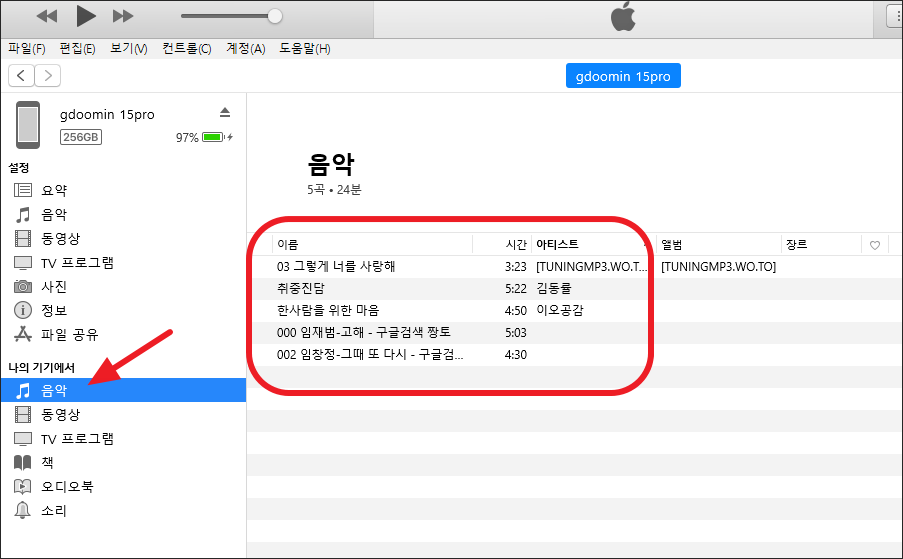Start playback with the play button
The height and width of the screenshot is (559, 903).
[86, 16]
